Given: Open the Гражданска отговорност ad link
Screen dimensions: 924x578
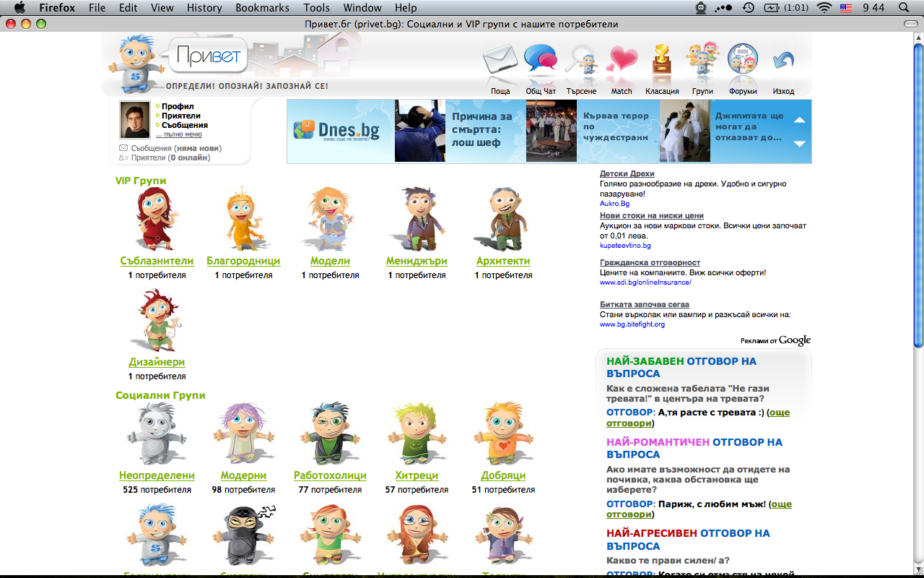Looking at the screenshot, I should [x=650, y=262].
